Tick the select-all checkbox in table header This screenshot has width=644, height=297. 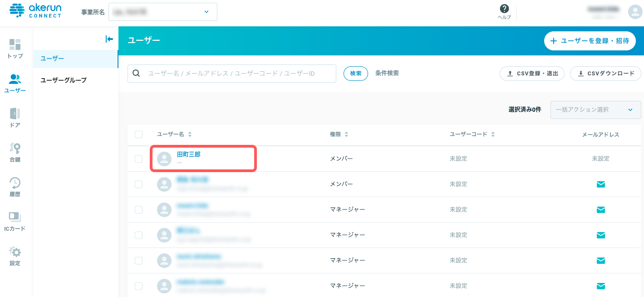[139, 134]
